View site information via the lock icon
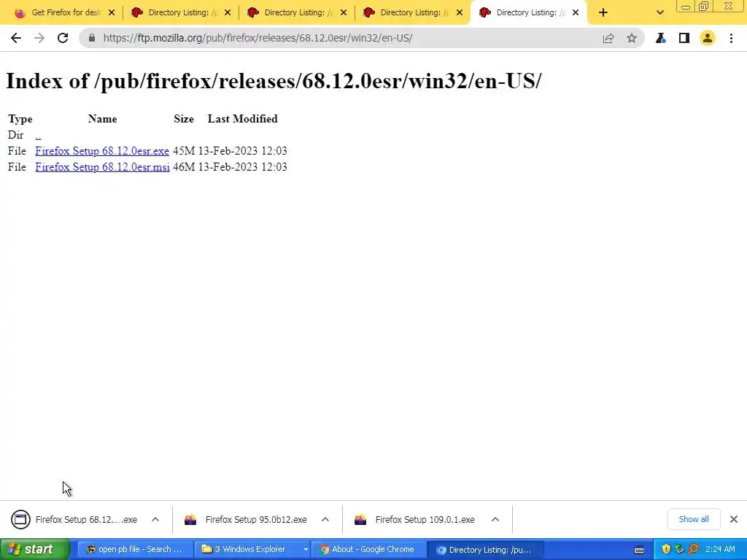 [x=92, y=38]
